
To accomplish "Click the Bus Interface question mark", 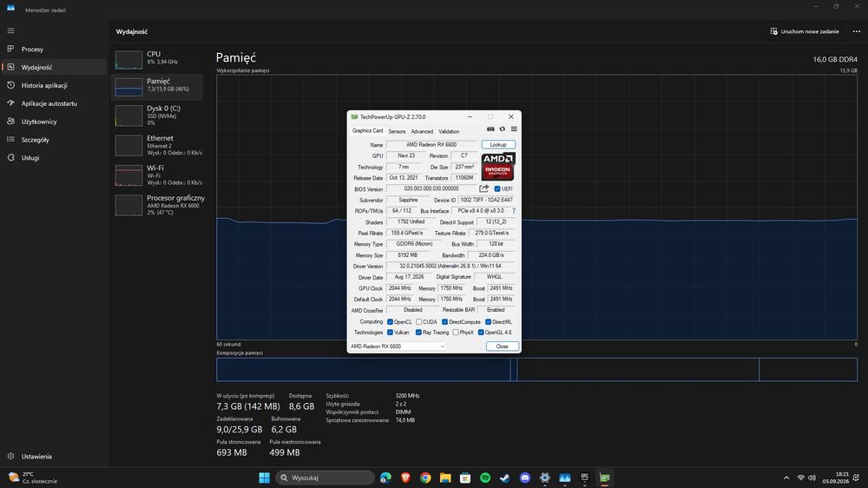I will coord(514,211).
